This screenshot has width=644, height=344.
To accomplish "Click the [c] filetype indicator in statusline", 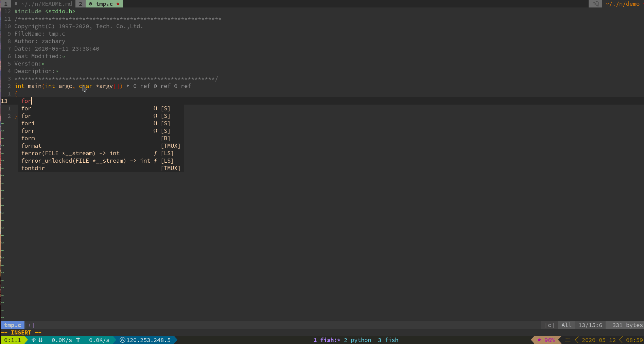I will click(550, 325).
